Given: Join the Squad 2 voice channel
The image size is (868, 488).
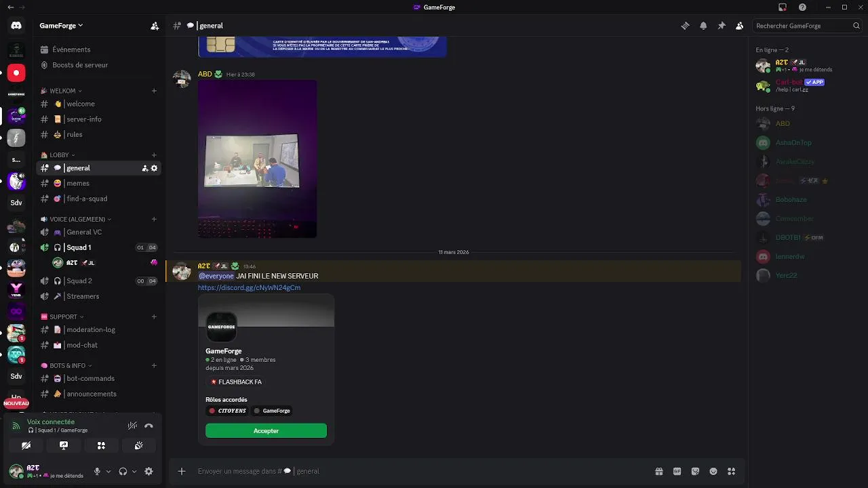Looking at the screenshot, I should pyautogui.click(x=99, y=281).
